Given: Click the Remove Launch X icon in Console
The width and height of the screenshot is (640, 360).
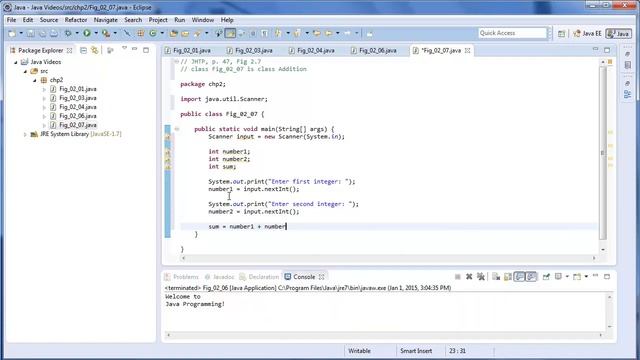Looking at the screenshot, I should coord(469,277).
